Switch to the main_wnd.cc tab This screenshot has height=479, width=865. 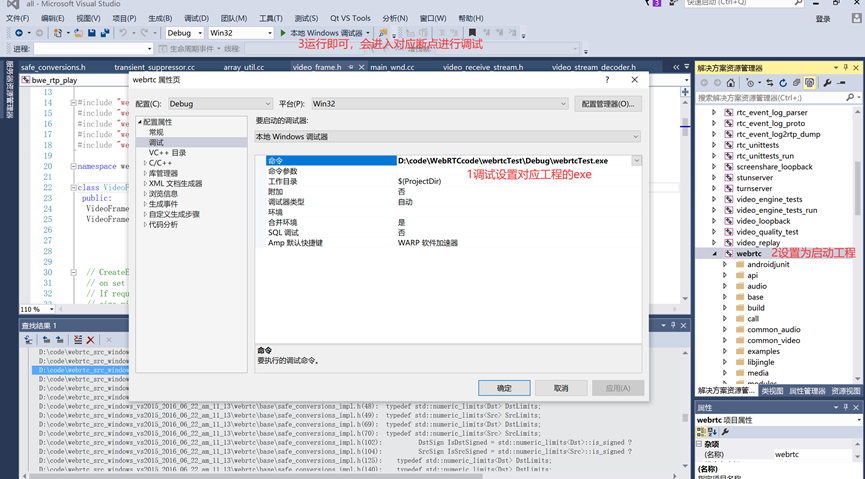pyautogui.click(x=392, y=67)
